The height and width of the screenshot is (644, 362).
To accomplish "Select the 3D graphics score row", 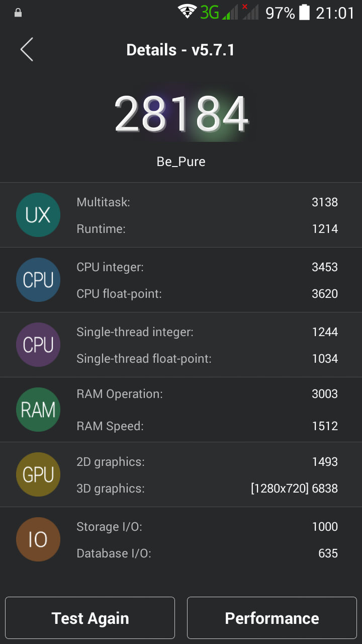I will [206, 489].
